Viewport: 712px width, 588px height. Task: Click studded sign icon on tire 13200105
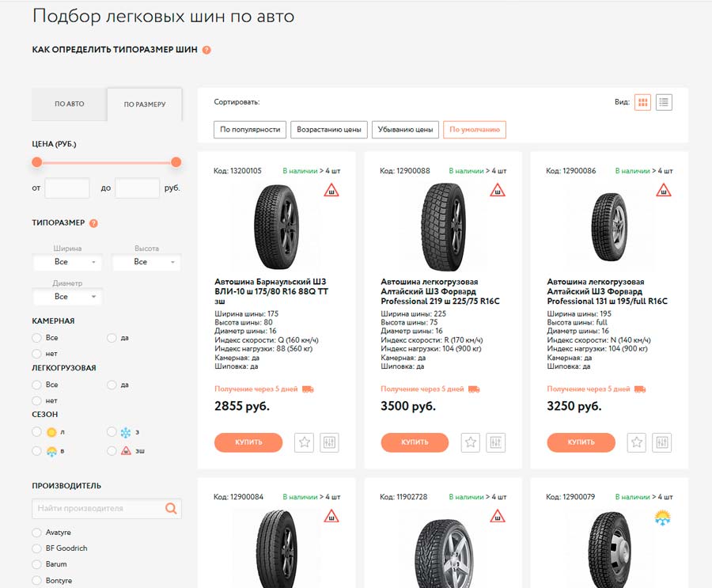[x=331, y=191]
